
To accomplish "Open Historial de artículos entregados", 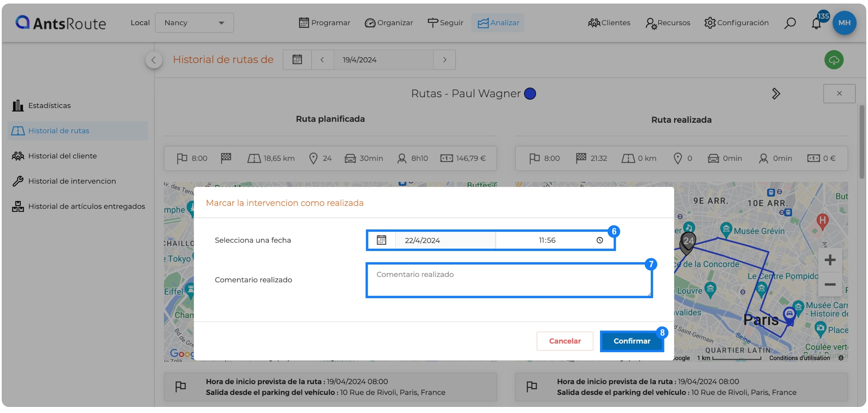I will 79,206.
